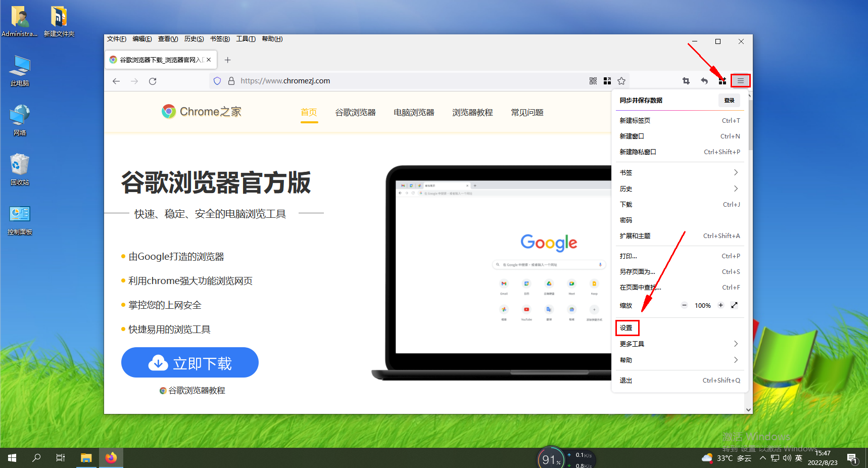Select 新建窗口 menu entry
Viewport: 868px width, 468px height.
click(680, 136)
